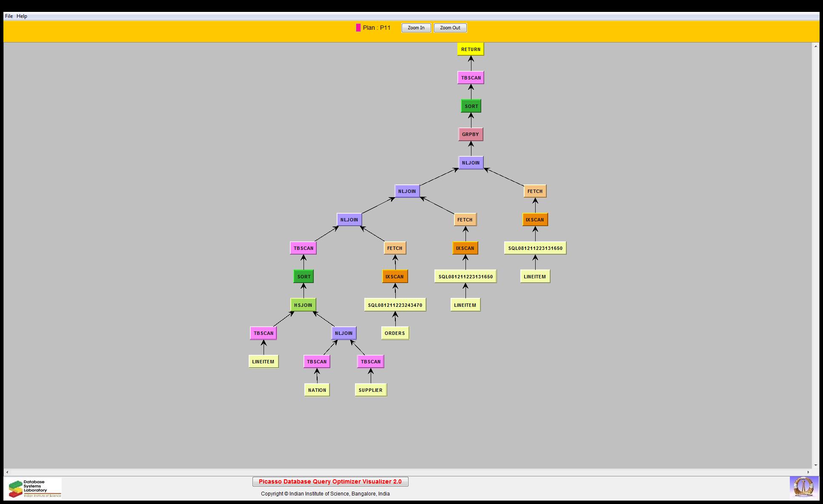This screenshot has width=823, height=504.
Task: Open the Help menu
Action: click(x=22, y=16)
